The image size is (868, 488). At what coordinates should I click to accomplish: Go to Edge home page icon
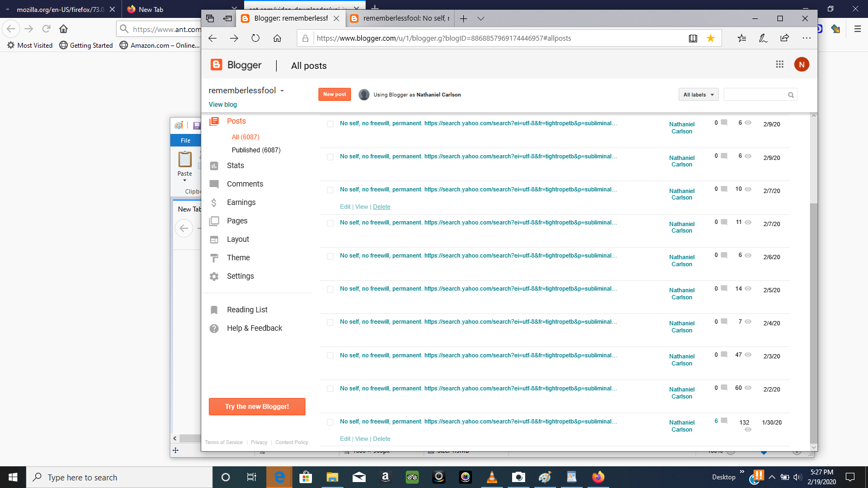[277, 38]
